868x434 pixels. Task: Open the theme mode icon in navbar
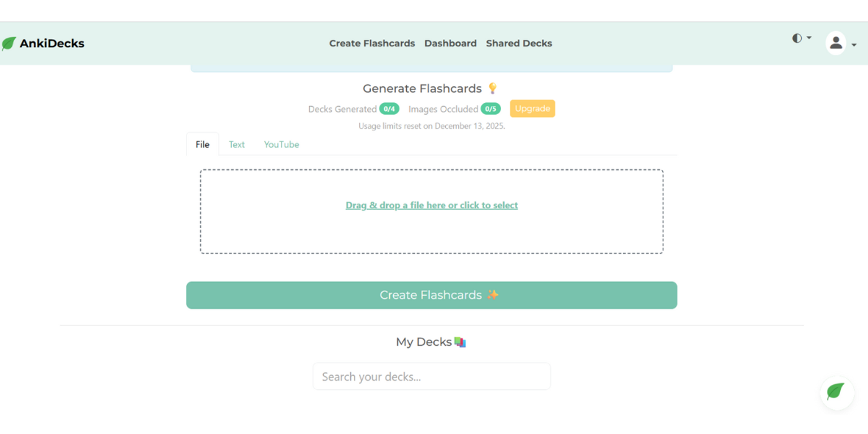(797, 38)
